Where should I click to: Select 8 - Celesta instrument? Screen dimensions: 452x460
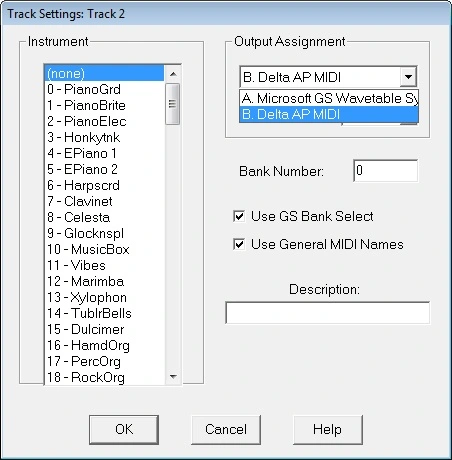[104, 217]
